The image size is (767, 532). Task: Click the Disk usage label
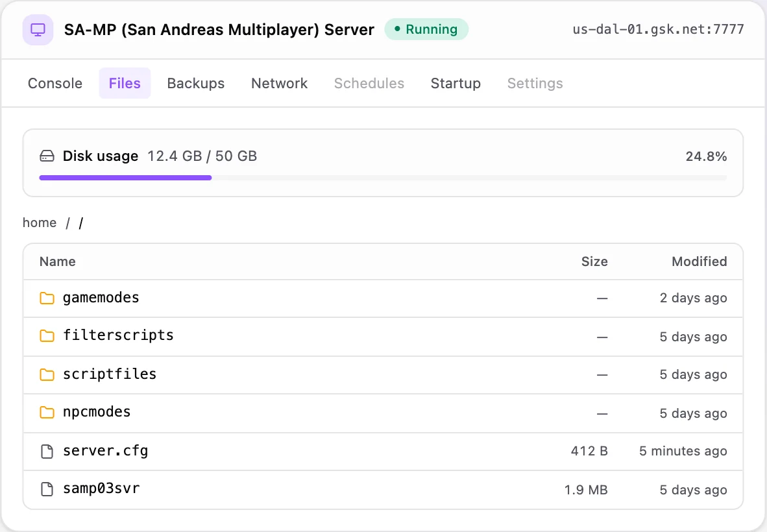click(x=101, y=156)
